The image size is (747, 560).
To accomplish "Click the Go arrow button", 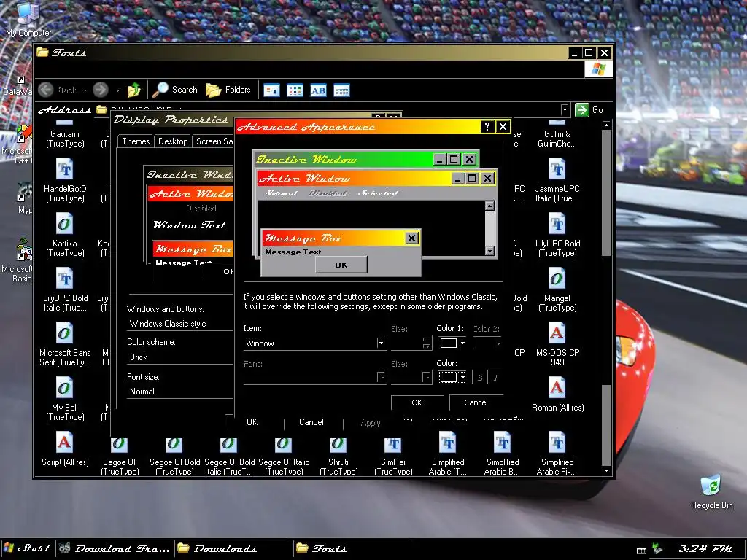I will pyautogui.click(x=589, y=110).
